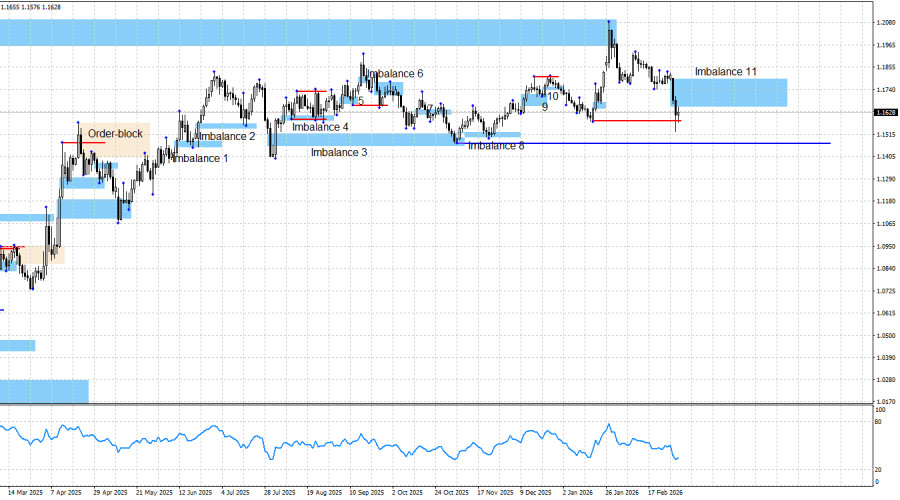Viewport: 900px width, 500px height.
Task: Select the Imbalance 6 label
Action: point(394,73)
